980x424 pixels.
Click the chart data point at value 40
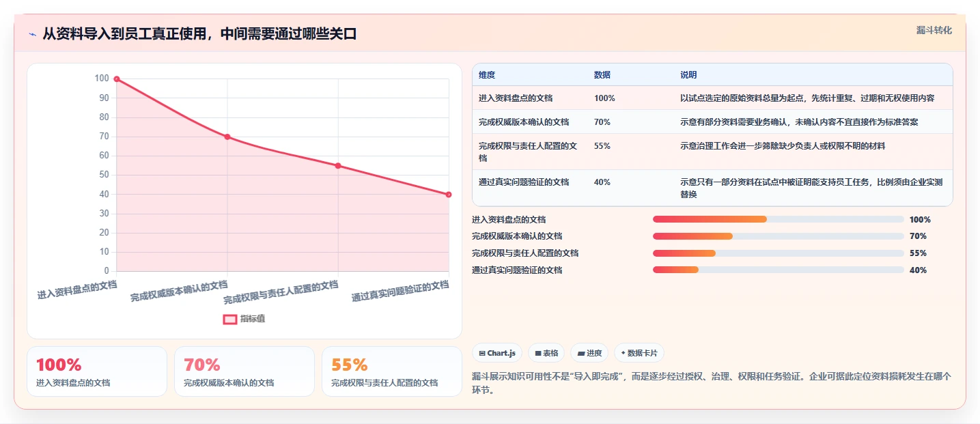point(449,195)
